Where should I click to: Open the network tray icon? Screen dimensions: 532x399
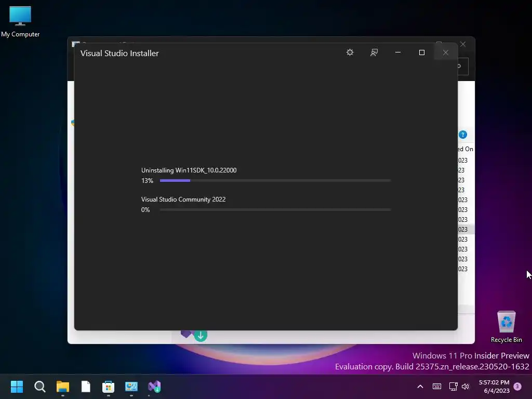coord(453,387)
